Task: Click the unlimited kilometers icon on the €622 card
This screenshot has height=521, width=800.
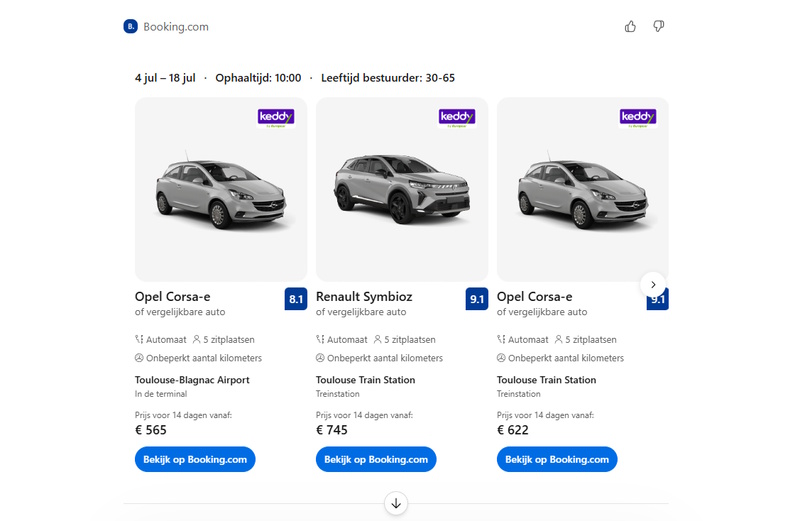Action: coord(501,358)
